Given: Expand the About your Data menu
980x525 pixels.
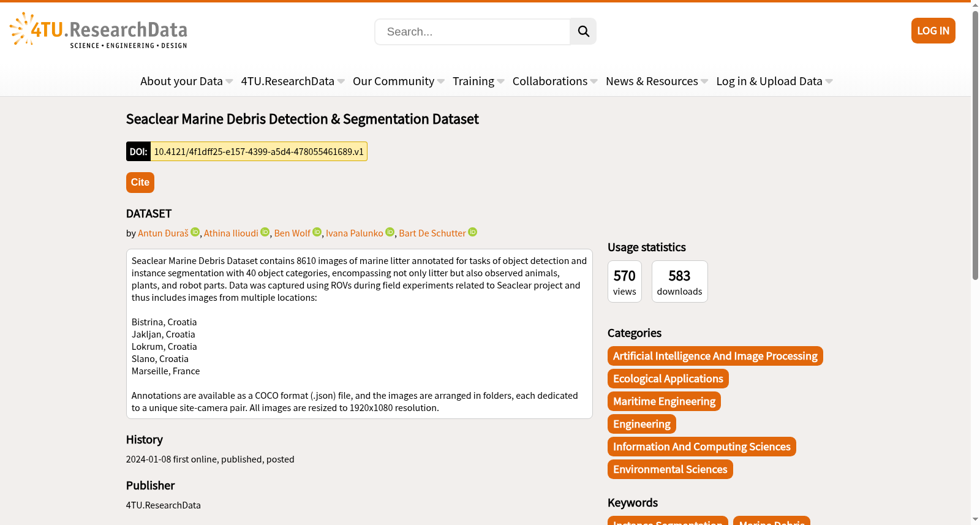Looking at the screenshot, I should [186, 81].
